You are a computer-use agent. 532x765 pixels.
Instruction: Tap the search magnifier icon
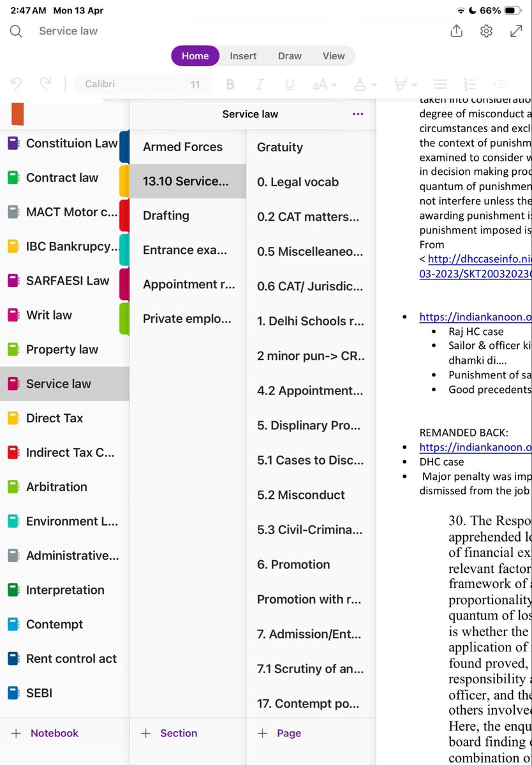pos(15,31)
